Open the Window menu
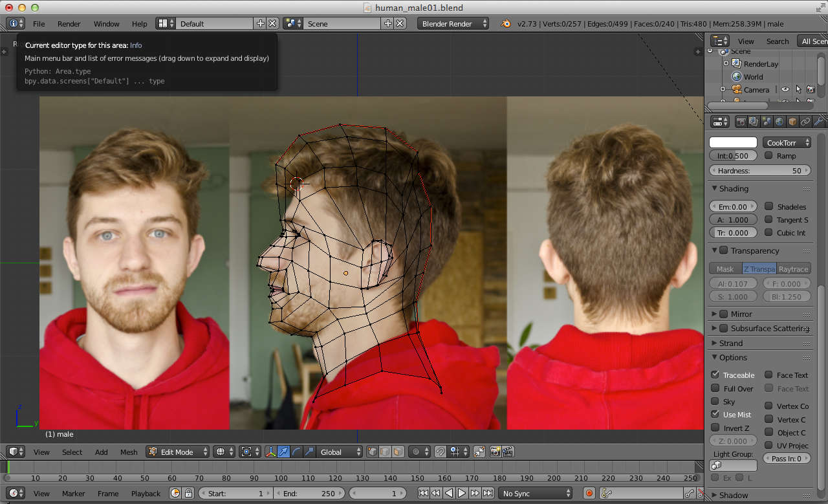828x504 pixels. tap(106, 24)
